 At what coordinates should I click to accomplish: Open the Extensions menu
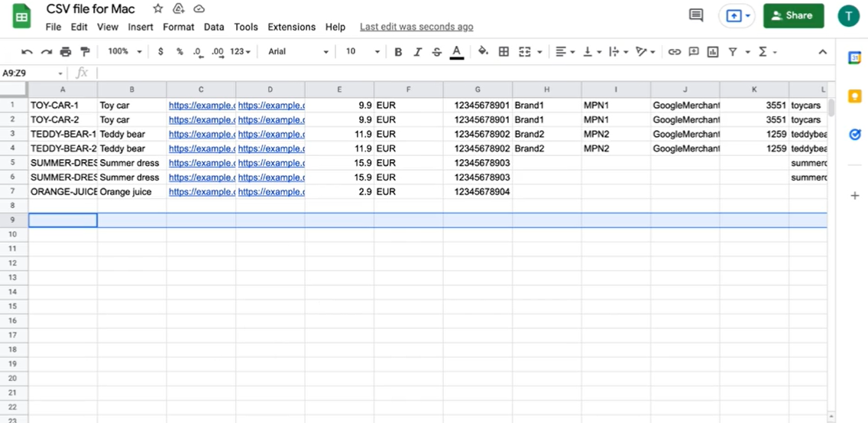coord(291,27)
